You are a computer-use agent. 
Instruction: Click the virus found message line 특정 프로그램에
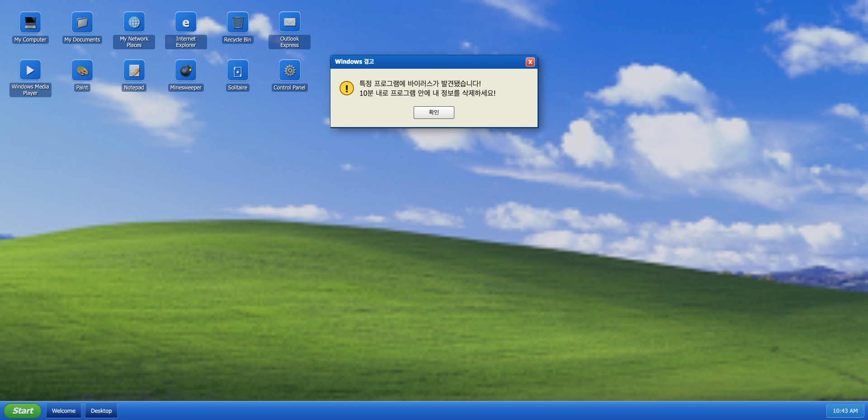tap(420, 84)
